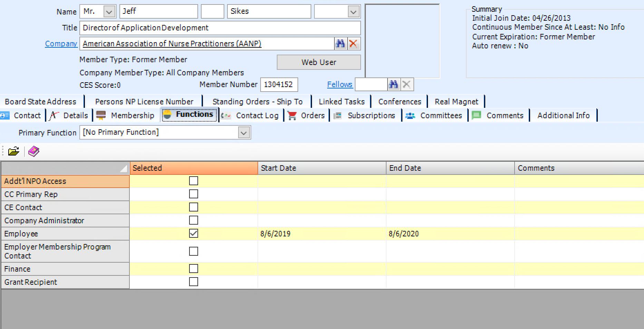This screenshot has width=644, height=329.
Task: Click inside the Member Number field
Action: (x=279, y=84)
